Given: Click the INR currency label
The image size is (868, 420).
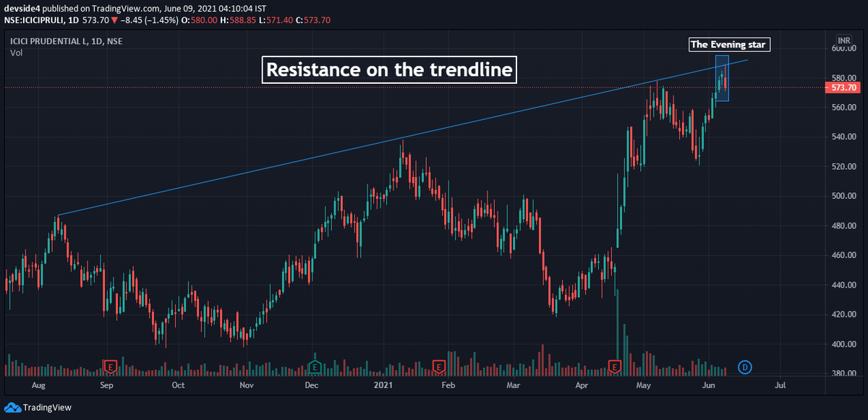Looking at the screenshot, I should pos(843,39).
